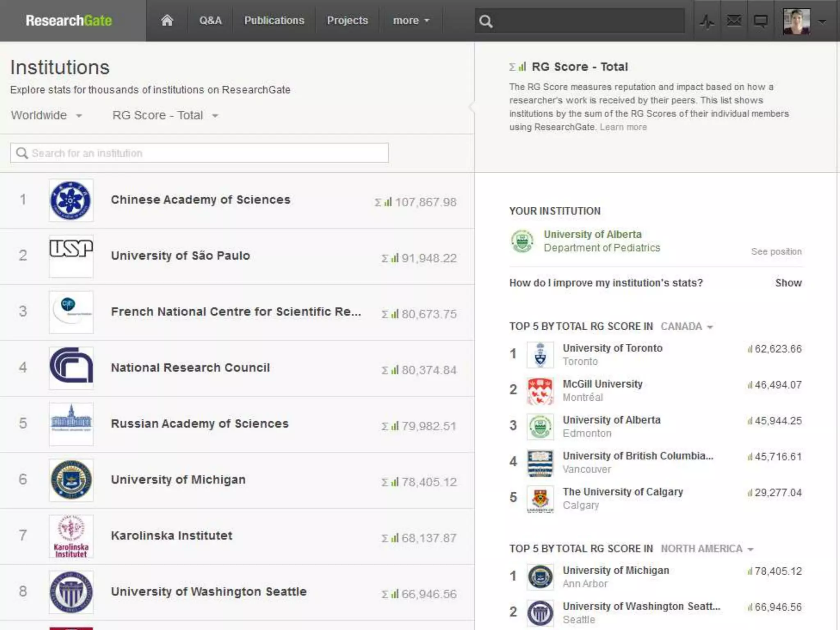The image size is (840, 630).
Task: Open the messages envelope icon
Action: pyautogui.click(x=734, y=21)
